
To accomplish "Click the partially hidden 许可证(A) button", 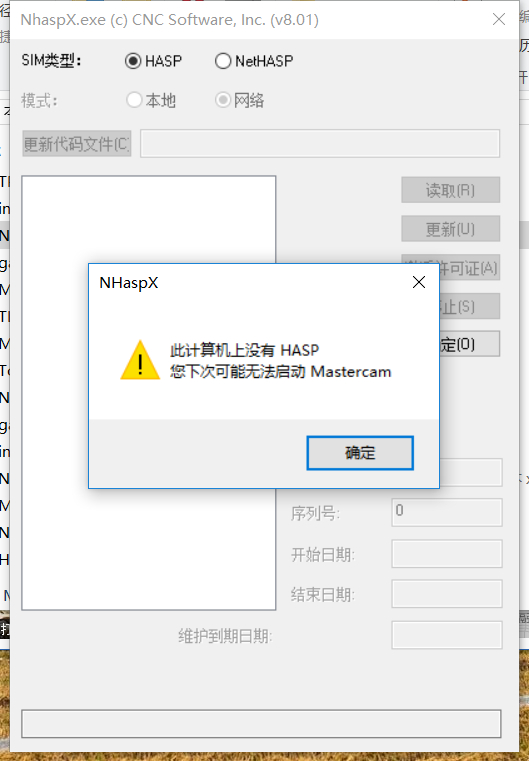I will (x=469, y=267).
